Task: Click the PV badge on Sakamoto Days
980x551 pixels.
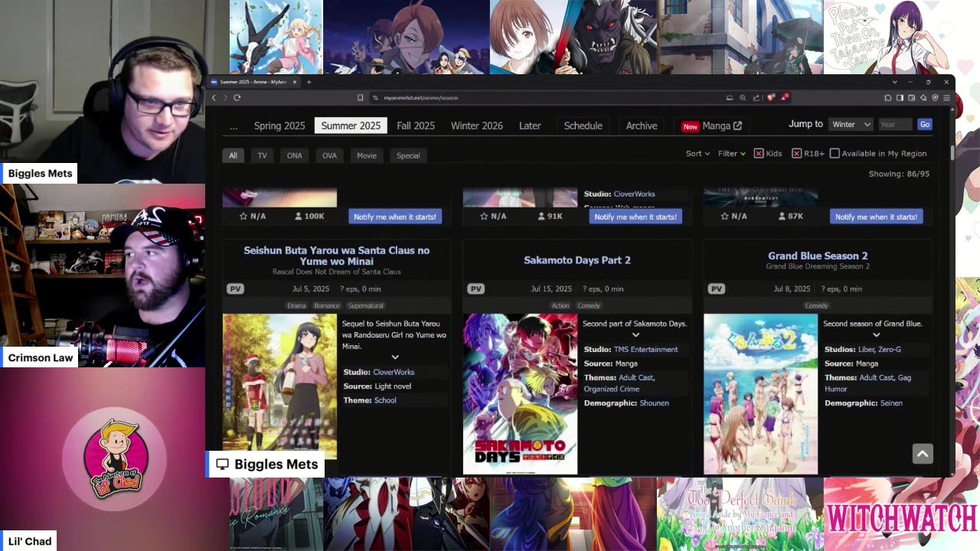Action: point(476,289)
